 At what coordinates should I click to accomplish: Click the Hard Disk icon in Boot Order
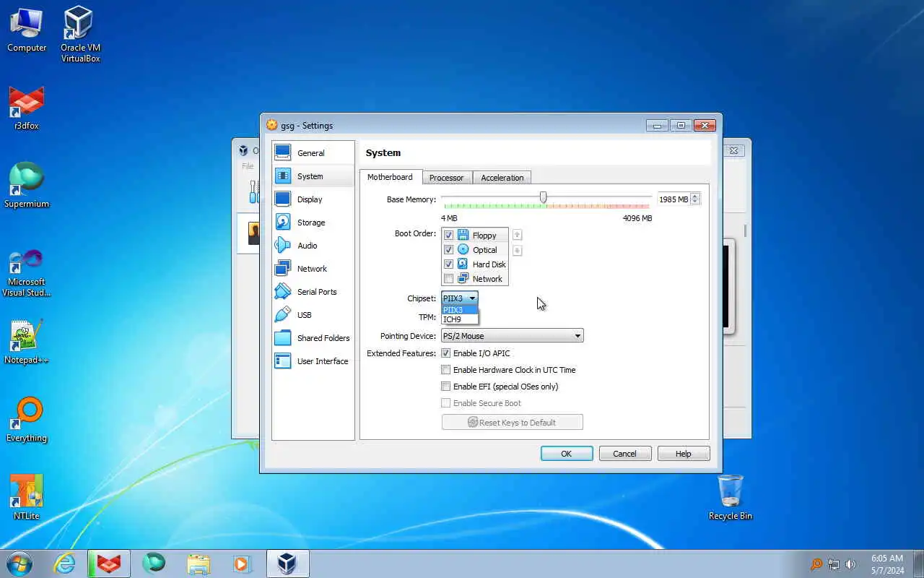coord(463,264)
